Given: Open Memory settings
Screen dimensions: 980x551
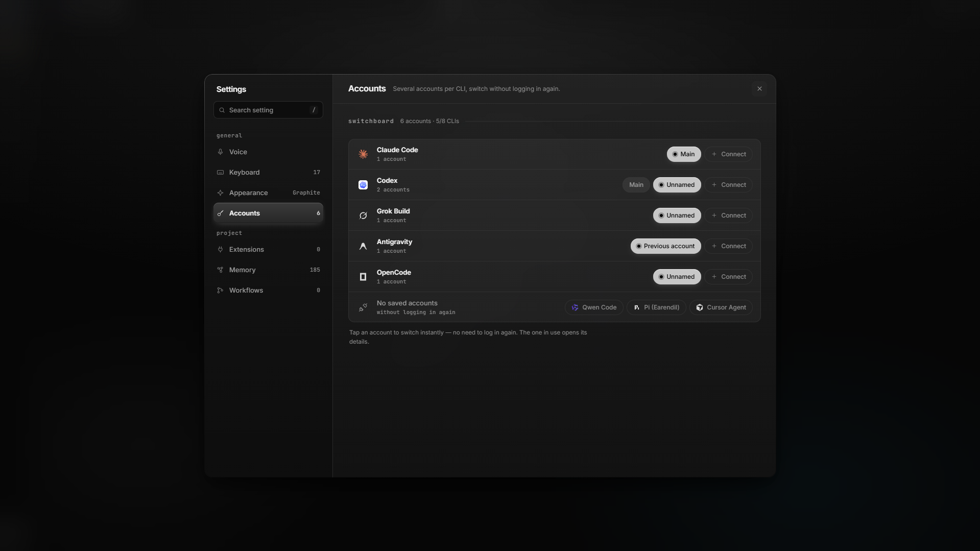Looking at the screenshot, I should pyautogui.click(x=268, y=270).
